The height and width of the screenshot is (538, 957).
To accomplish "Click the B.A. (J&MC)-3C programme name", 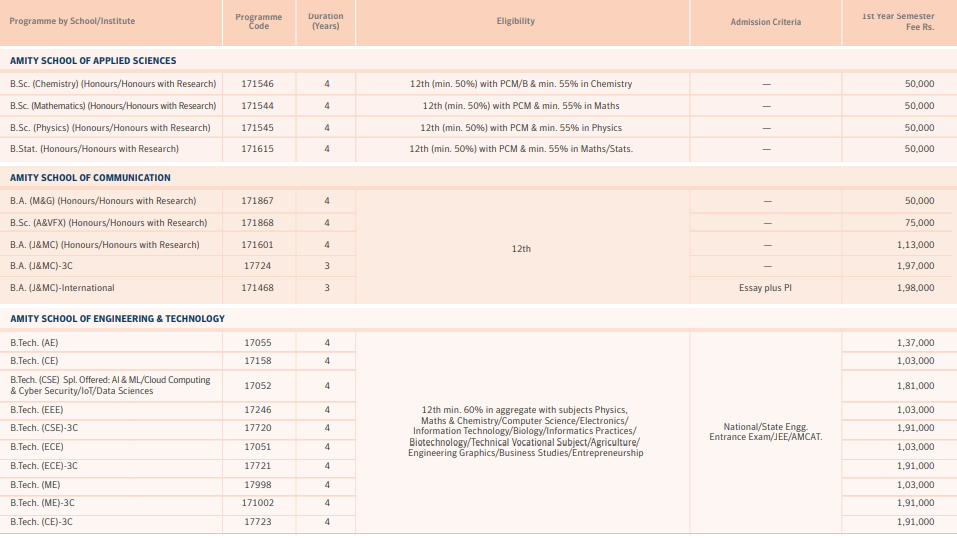I will coord(41,266).
